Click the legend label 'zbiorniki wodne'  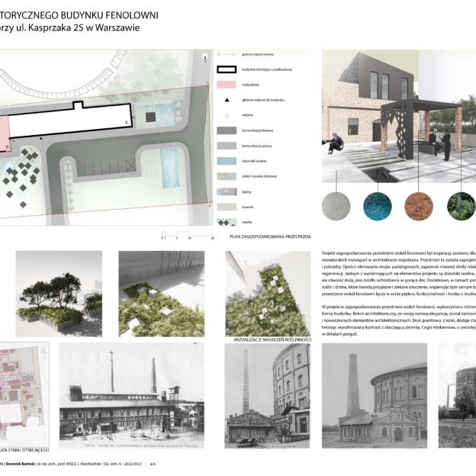[254, 161]
